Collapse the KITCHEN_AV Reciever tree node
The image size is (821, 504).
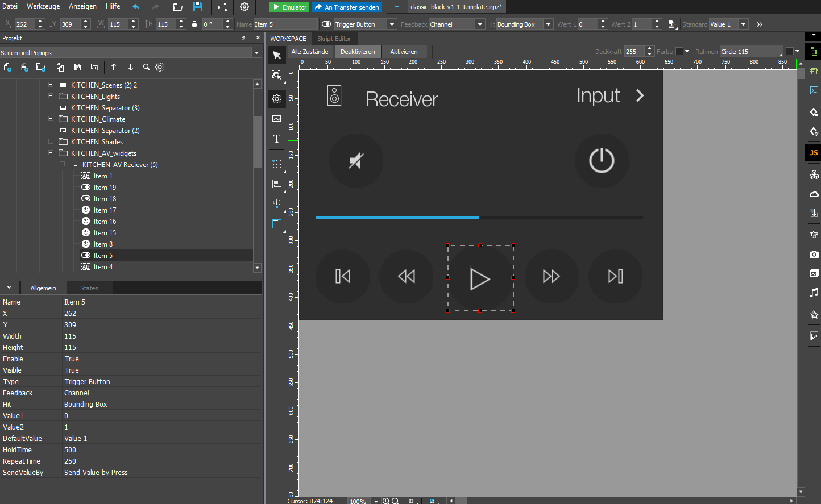click(x=63, y=164)
